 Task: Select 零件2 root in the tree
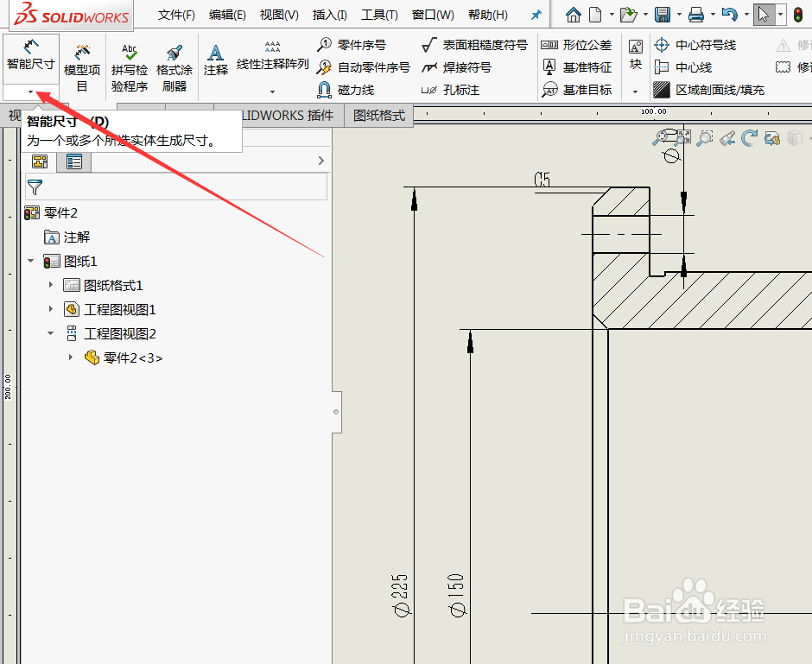point(51,212)
